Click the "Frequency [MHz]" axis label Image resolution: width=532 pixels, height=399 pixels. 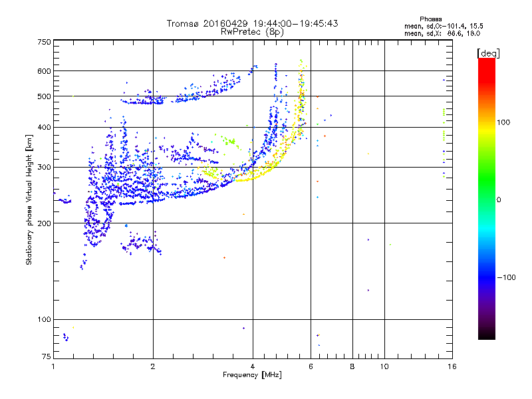tap(252, 375)
